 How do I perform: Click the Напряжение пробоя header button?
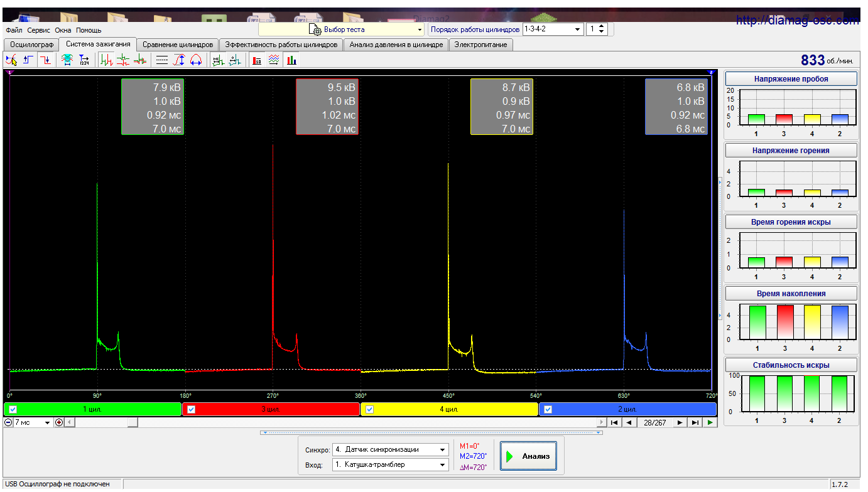click(791, 79)
